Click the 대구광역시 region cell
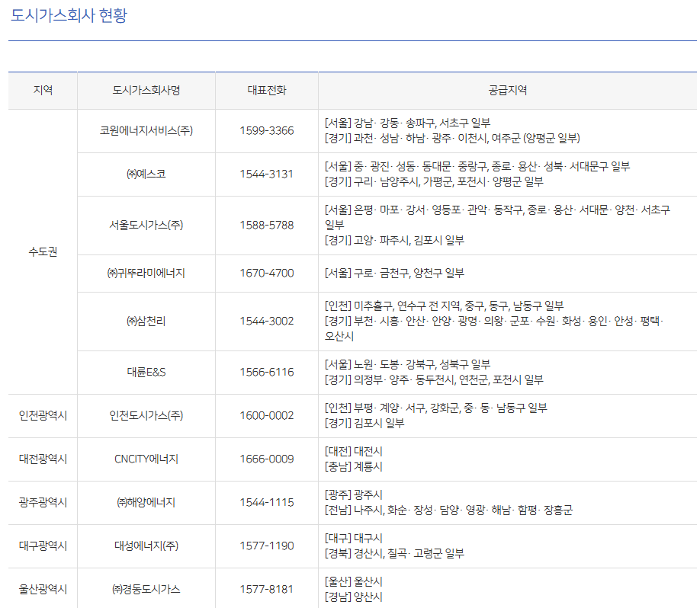The image size is (700, 608). click(x=43, y=546)
